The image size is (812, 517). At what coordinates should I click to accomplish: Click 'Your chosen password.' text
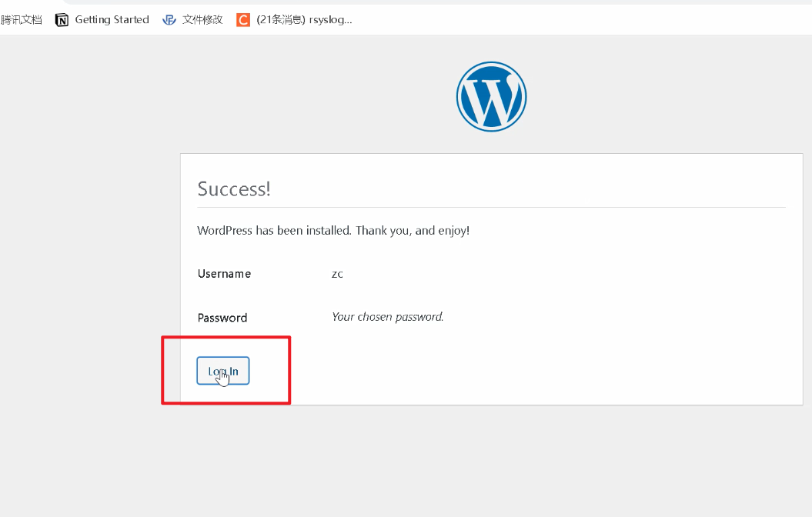pyautogui.click(x=387, y=317)
